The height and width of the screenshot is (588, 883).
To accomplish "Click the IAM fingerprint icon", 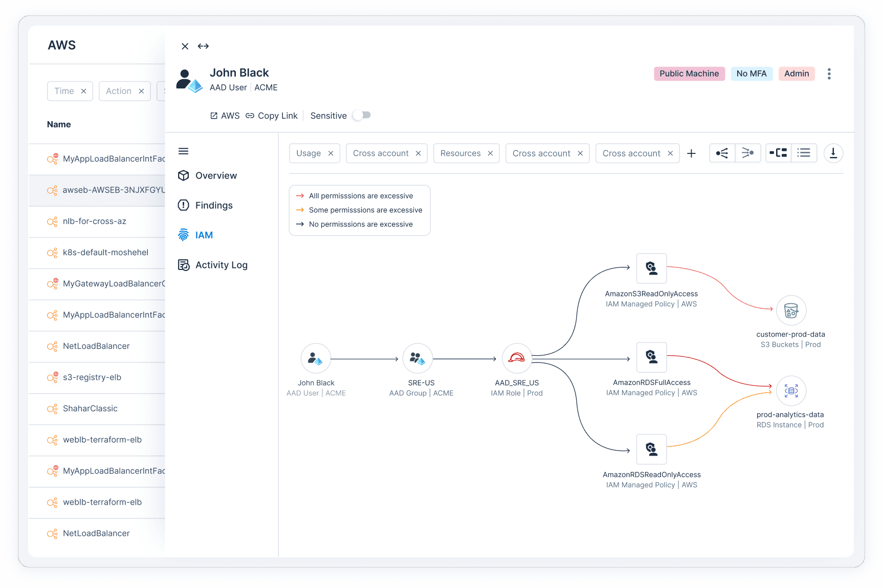I will pyautogui.click(x=183, y=235).
